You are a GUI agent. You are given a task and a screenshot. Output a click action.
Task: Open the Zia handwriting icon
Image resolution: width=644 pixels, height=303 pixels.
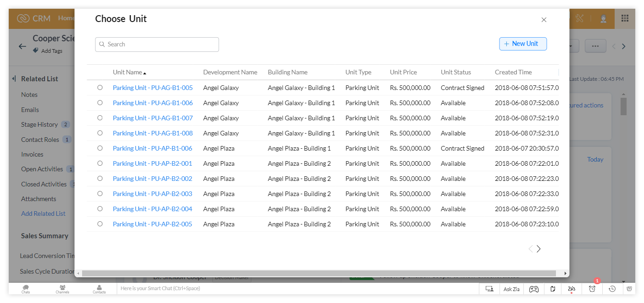point(572,289)
